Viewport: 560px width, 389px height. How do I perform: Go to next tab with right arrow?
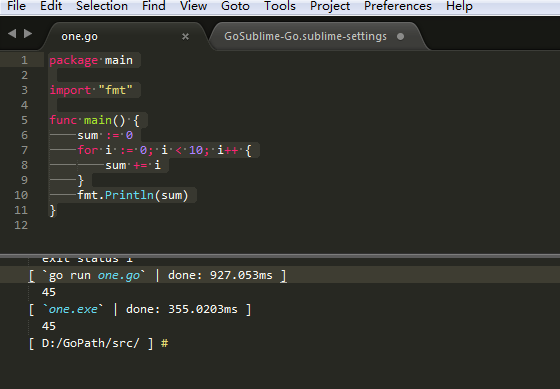pyautogui.click(x=28, y=34)
